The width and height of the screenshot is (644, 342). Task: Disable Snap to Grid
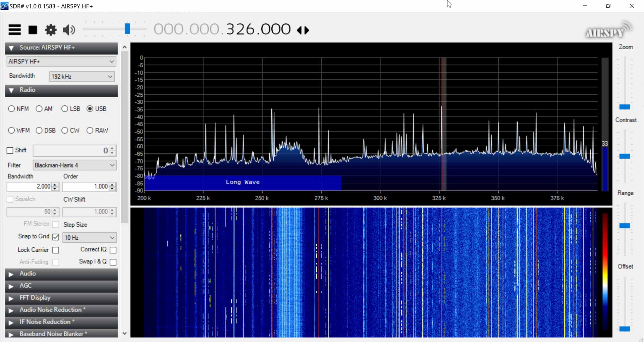[56, 237]
